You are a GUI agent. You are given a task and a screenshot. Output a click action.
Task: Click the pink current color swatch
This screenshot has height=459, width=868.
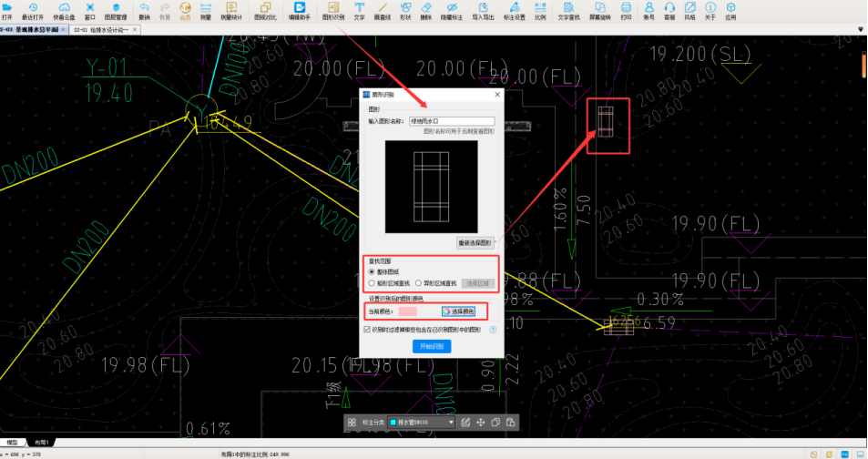tap(407, 311)
